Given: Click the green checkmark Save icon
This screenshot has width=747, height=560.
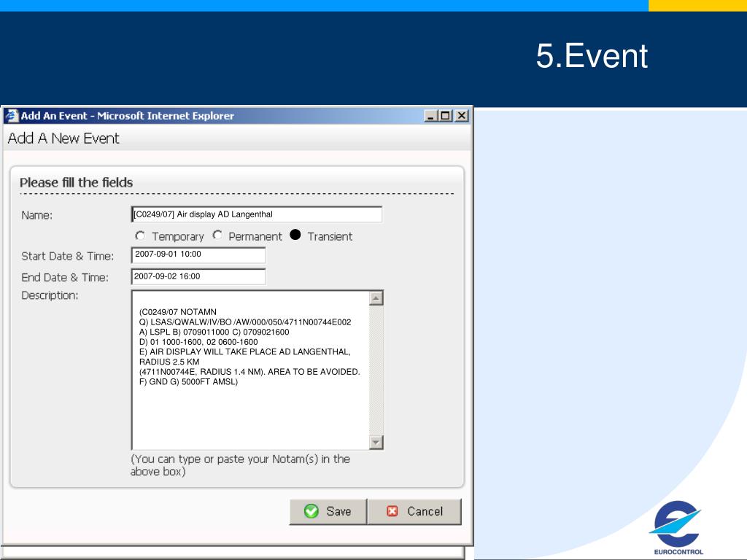Looking at the screenshot, I should [311, 511].
